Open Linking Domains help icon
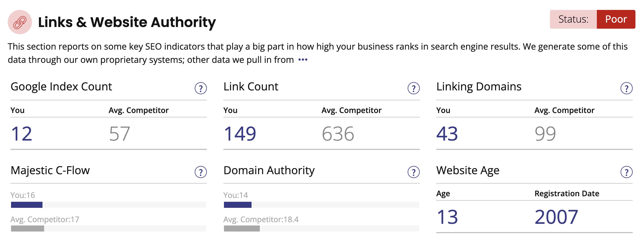The image size is (644, 250). point(626,88)
